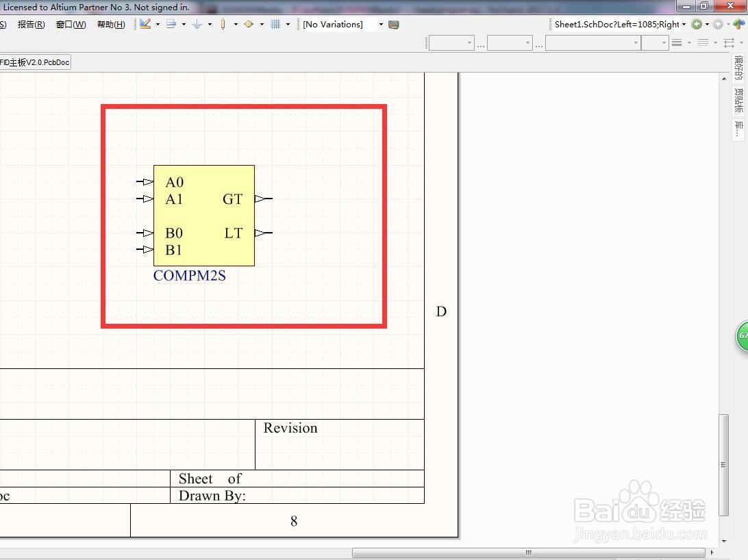Click the LT output pin arrow
This screenshot has width=748, height=560.
(x=264, y=233)
